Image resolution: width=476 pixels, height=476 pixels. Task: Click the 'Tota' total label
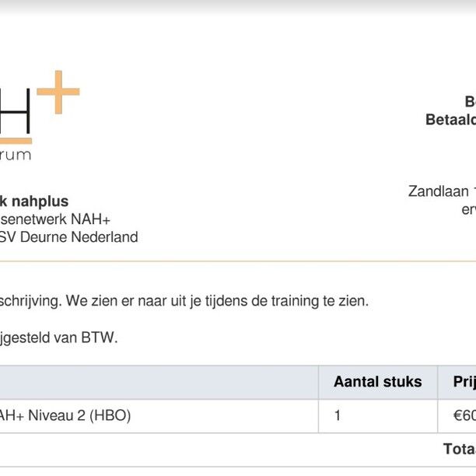pos(460,449)
